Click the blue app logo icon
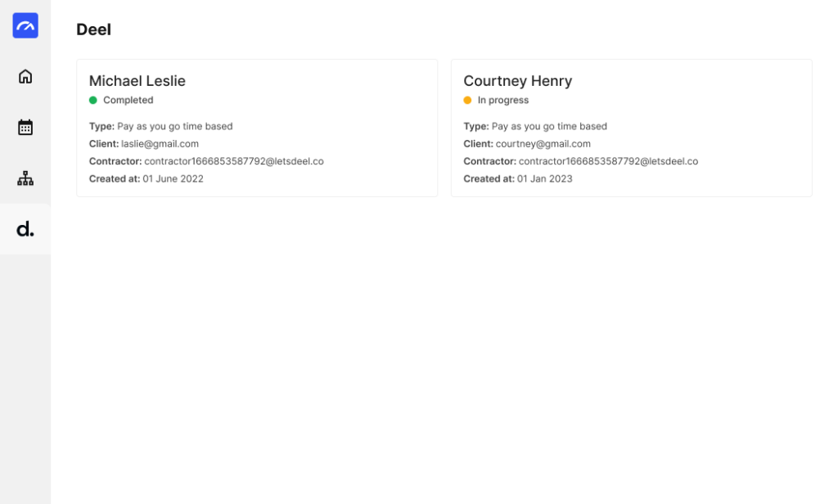Viewport: 838px width, 504px height. coord(25,25)
